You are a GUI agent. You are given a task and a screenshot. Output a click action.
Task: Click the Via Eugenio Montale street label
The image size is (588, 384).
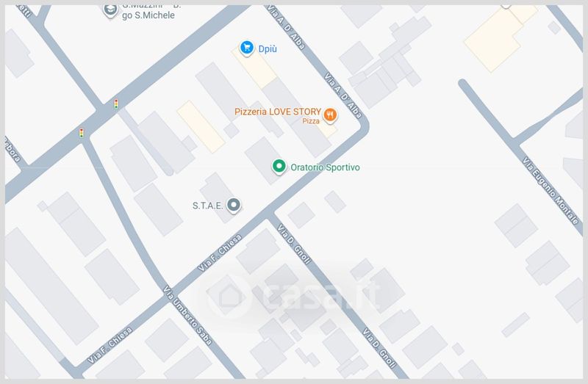[551, 191]
